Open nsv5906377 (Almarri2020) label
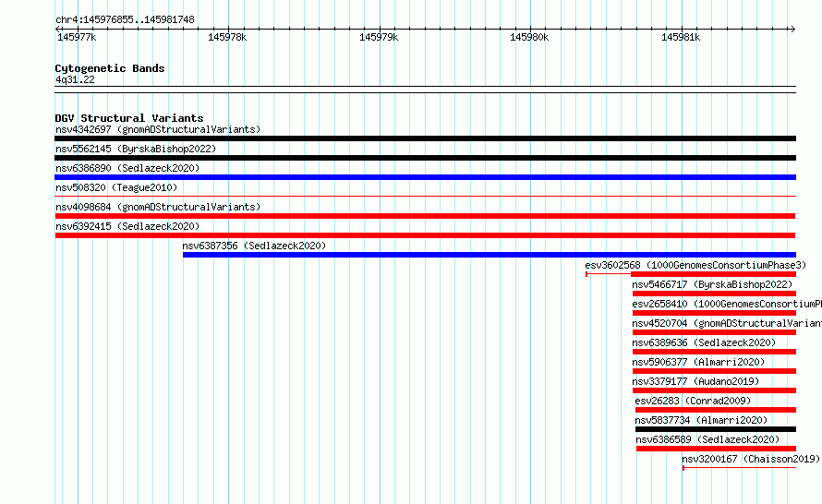822x504 pixels. pyautogui.click(x=698, y=362)
